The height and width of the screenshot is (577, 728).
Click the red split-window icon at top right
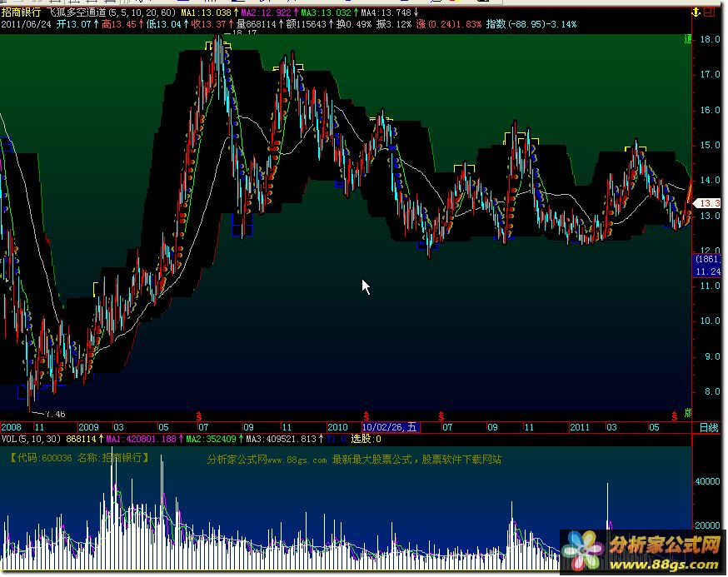point(710,12)
